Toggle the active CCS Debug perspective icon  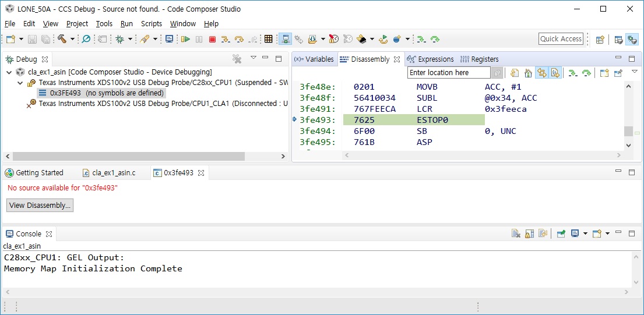coord(632,40)
